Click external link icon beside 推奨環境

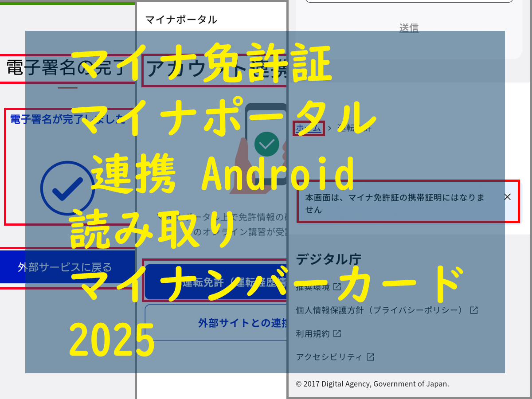pos(337,286)
